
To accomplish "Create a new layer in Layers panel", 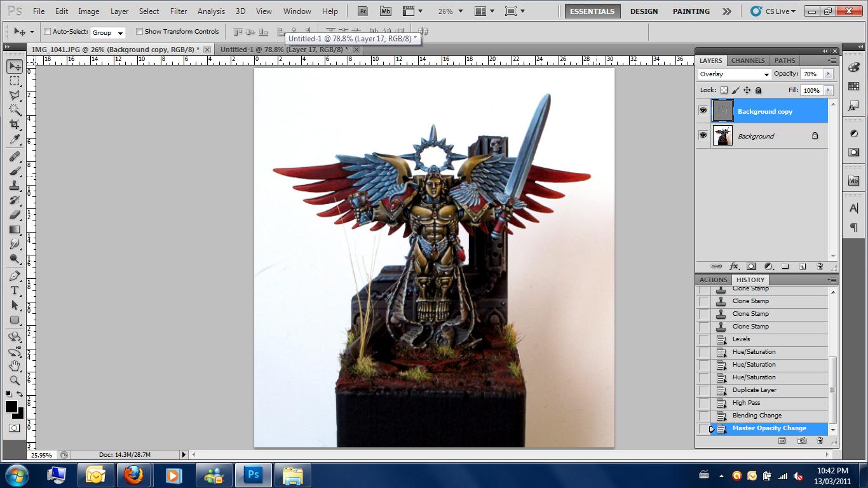I will (x=803, y=266).
